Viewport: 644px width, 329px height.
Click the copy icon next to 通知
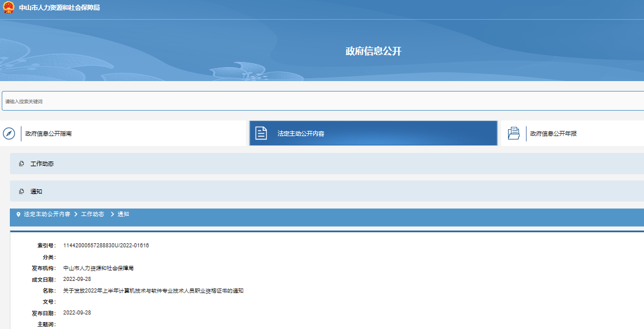(x=21, y=192)
